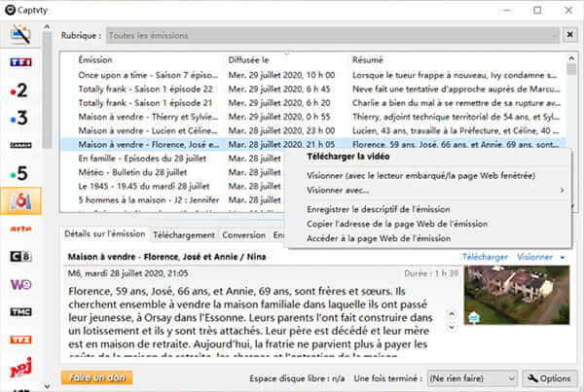
Task: Select row 'Totally frank - Saison 1 épisode 21'
Action: point(312,103)
